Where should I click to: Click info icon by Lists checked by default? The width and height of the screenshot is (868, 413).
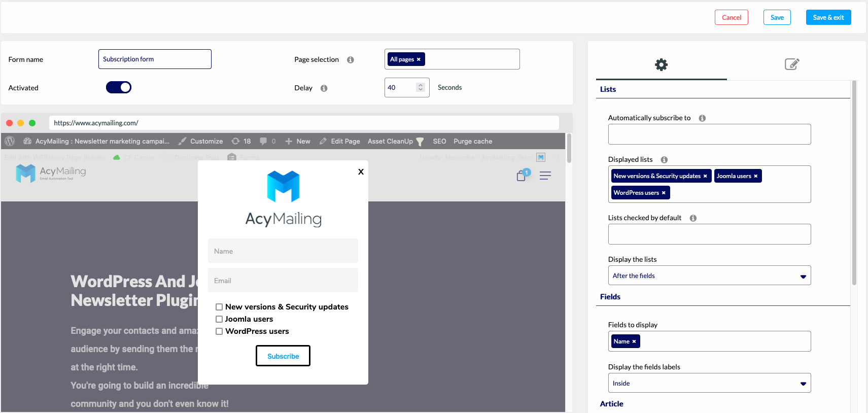click(x=693, y=218)
